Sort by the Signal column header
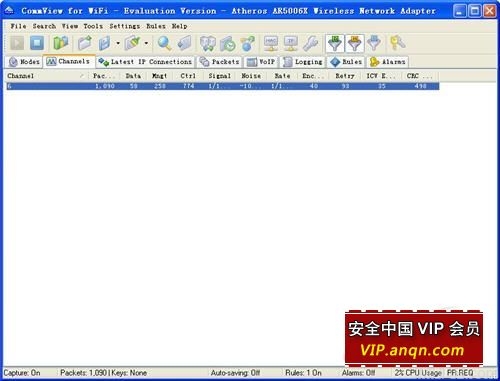Image resolution: width=500 pixels, height=381 pixels. coord(220,76)
